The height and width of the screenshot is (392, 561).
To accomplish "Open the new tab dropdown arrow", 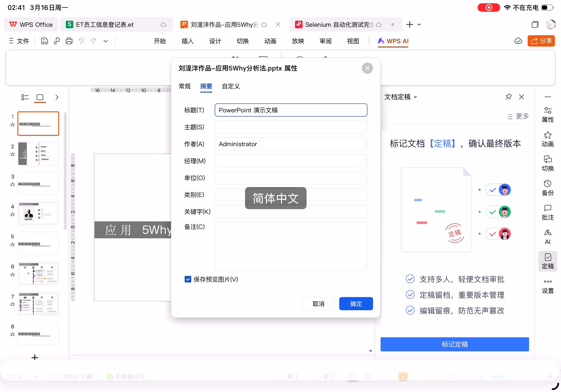I will click(x=419, y=24).
